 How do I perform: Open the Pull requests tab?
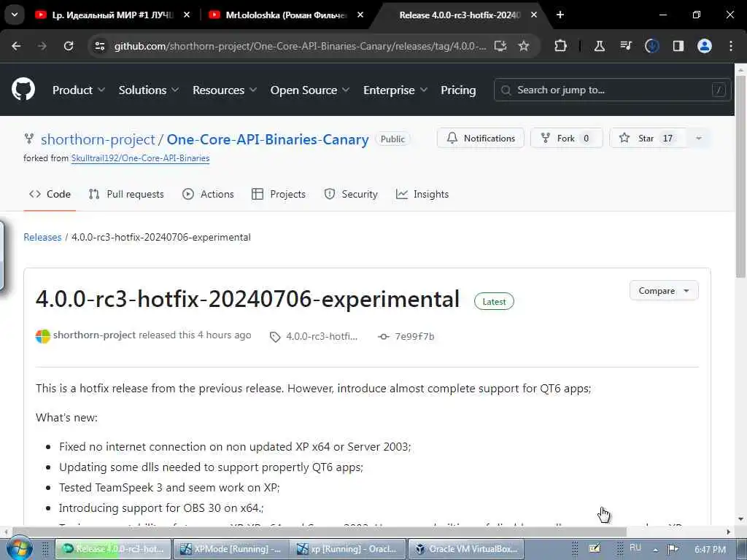coord(126,194)
